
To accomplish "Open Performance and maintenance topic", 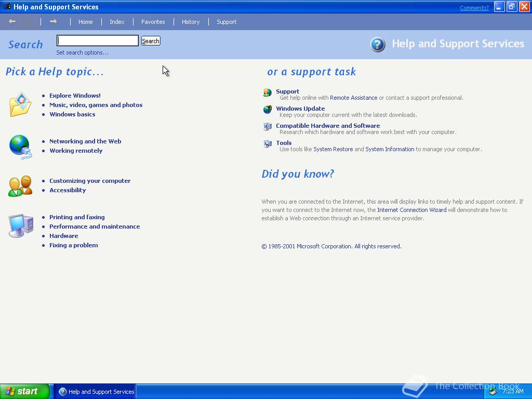I will (x=95, y=227).
